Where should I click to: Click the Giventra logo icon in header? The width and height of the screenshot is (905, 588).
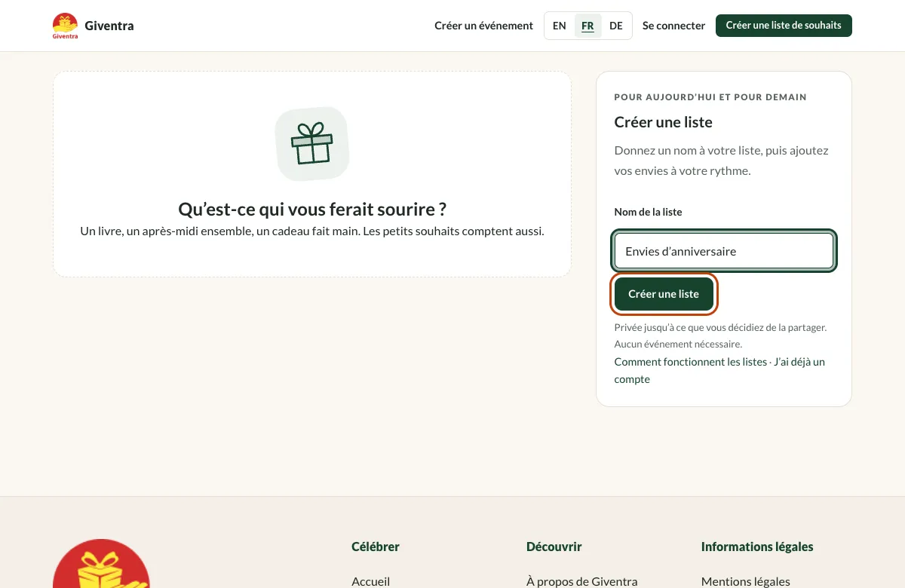[65, 26]
